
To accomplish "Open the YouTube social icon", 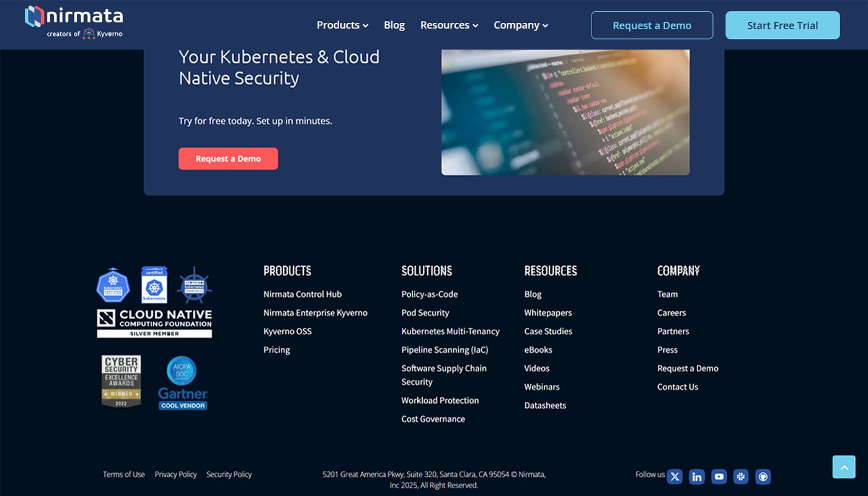I will (719, 476).
